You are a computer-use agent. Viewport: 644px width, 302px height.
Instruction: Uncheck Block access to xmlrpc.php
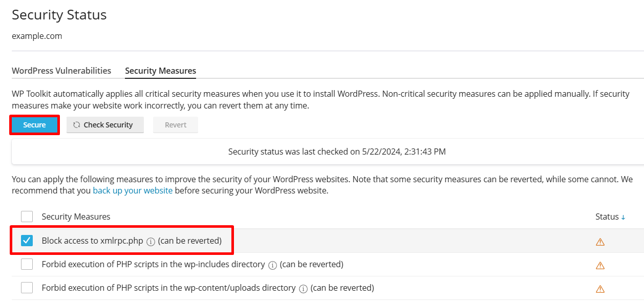coord(27,241)
